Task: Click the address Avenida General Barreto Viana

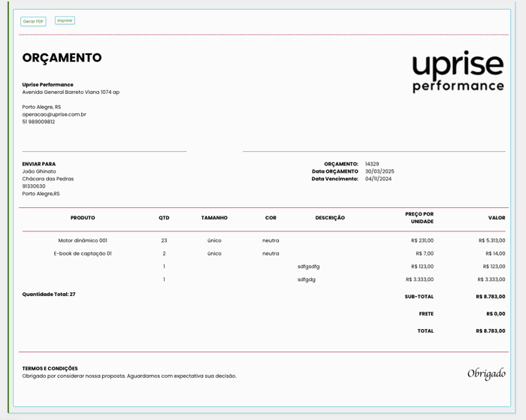Action: tap(71, 92)
